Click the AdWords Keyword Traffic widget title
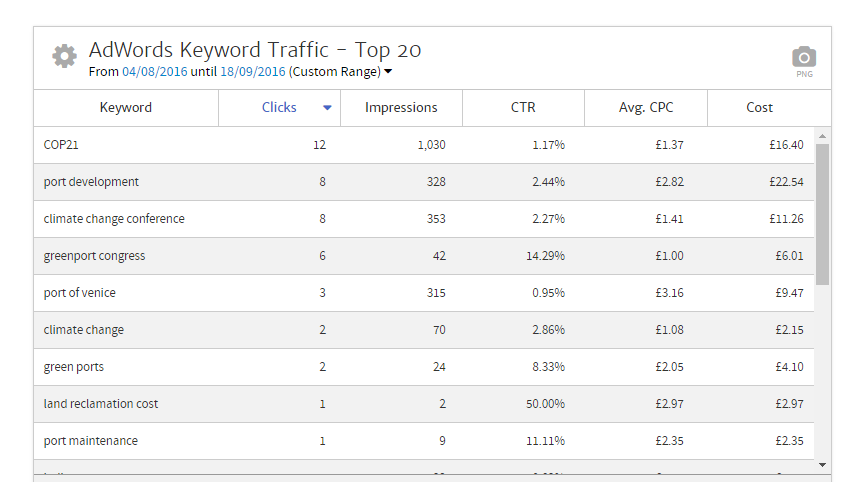Screen dimensions: 858x482 tap(255, 50)
